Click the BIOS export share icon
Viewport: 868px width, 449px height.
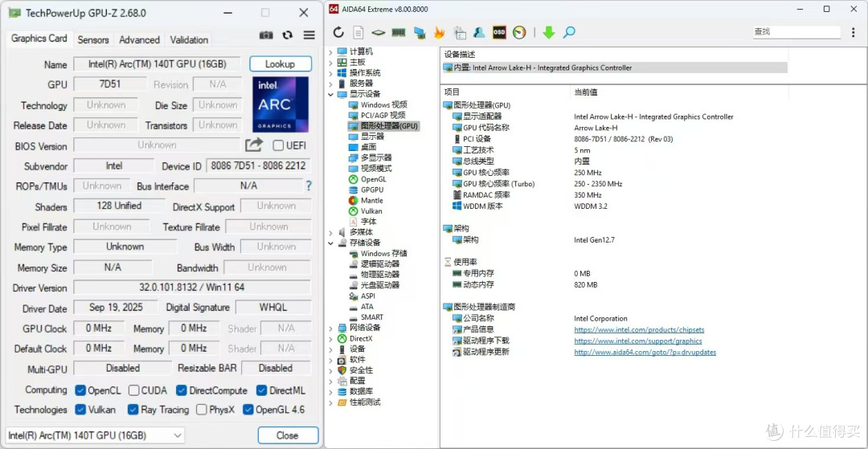tap(253, 145)
